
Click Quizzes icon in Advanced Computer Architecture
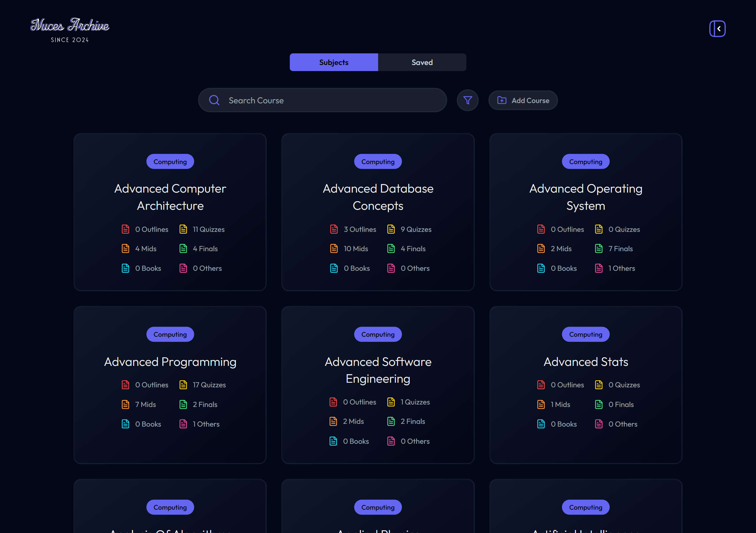coord(183,229)
